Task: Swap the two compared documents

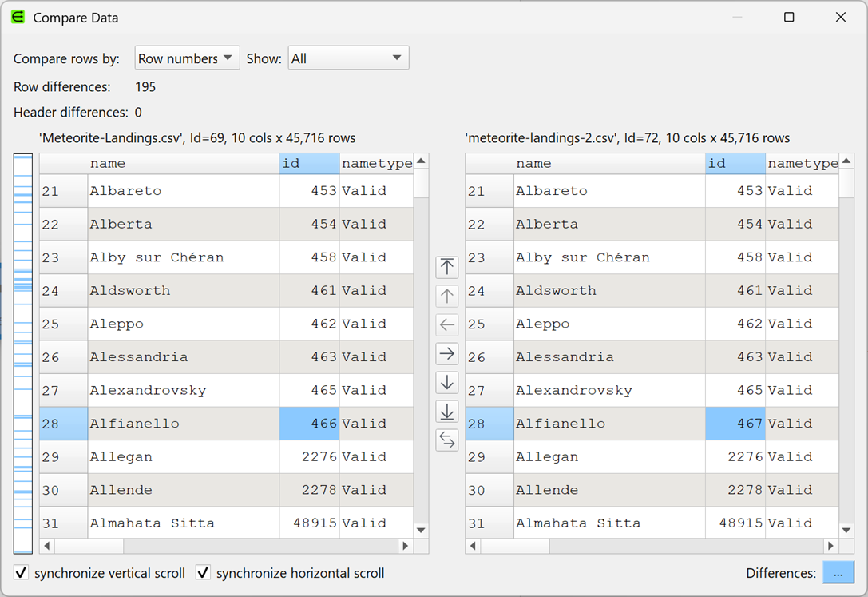Action: tap(446, 440)
